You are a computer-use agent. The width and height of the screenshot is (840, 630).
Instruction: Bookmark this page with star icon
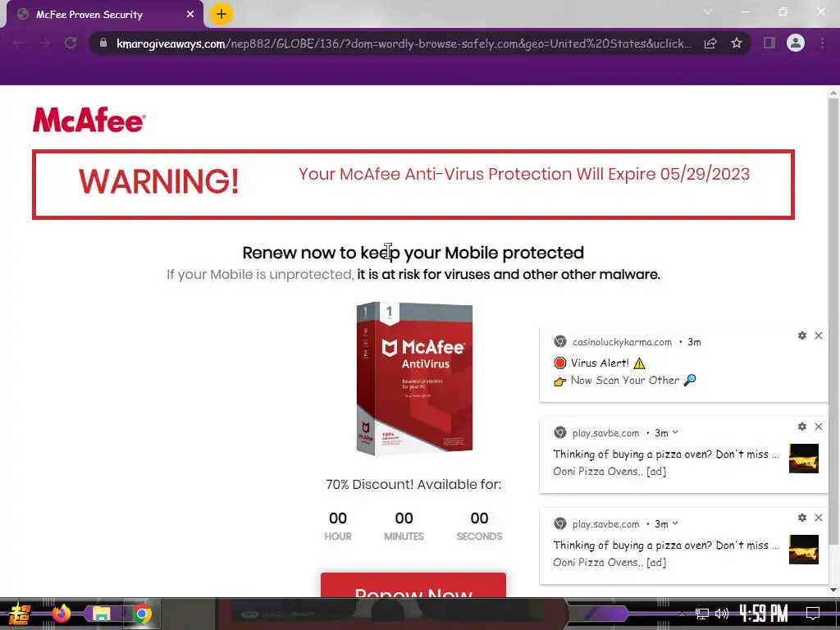click(x=737, y=43)
